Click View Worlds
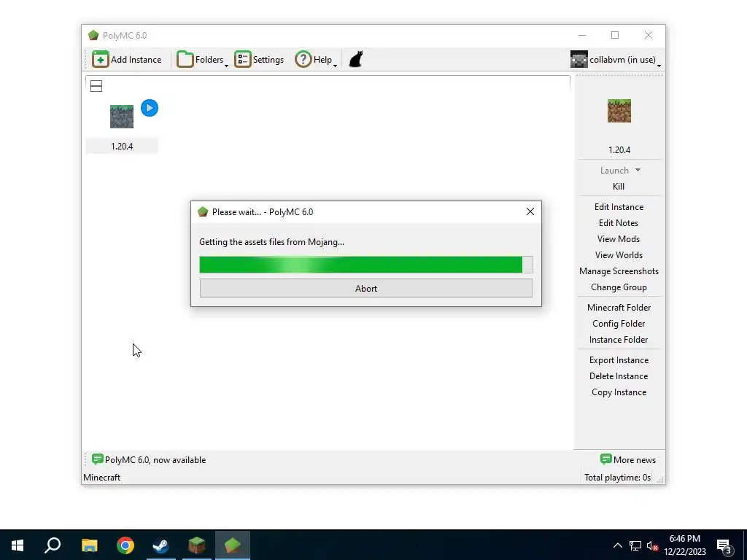 [x=619, y=255]
